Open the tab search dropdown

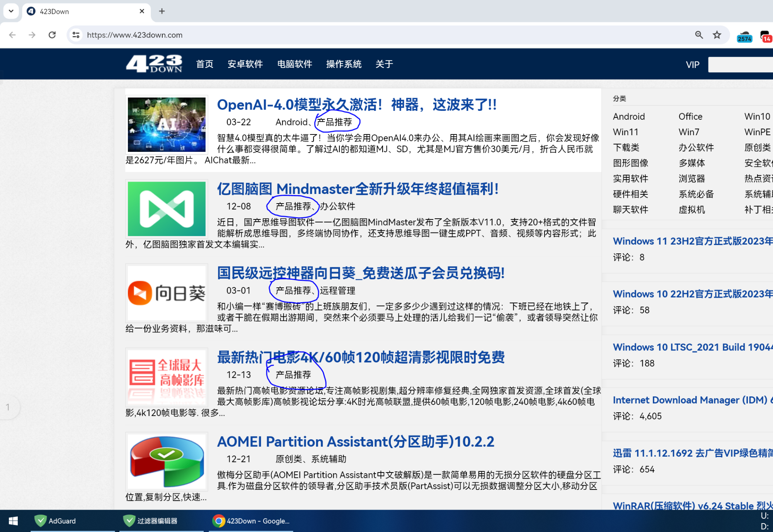pyautogui.click(x=11, y=11)
